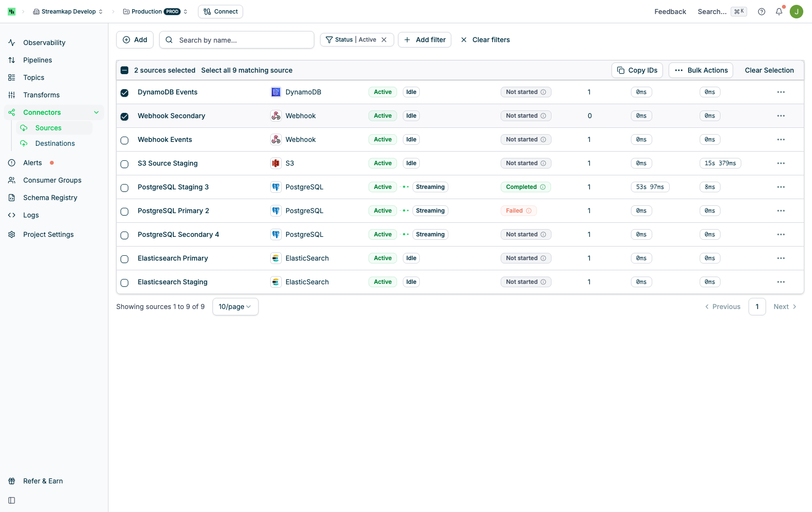The width and height of the screenshot is (812, 512).
Task: Click PostgreSQL icon in PostgreSQL Staging 3 row
Action: 276,187
